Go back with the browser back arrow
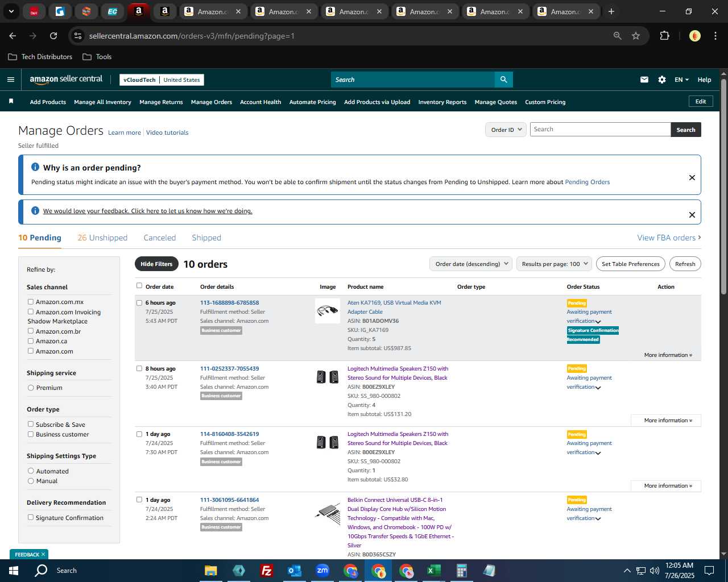This screenshot has width=728, height=582. point(13,36)
